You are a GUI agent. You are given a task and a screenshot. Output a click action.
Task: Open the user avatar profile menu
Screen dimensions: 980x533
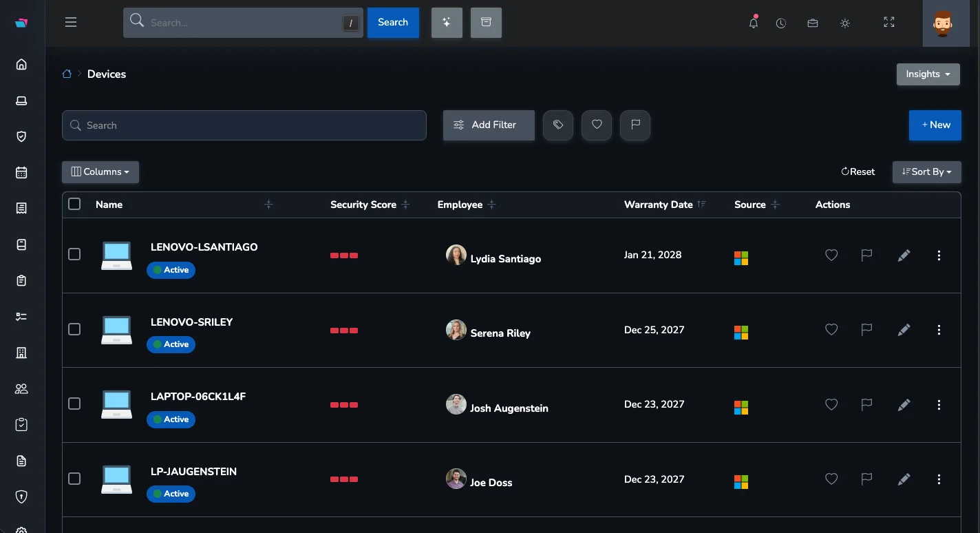point(946,23)
